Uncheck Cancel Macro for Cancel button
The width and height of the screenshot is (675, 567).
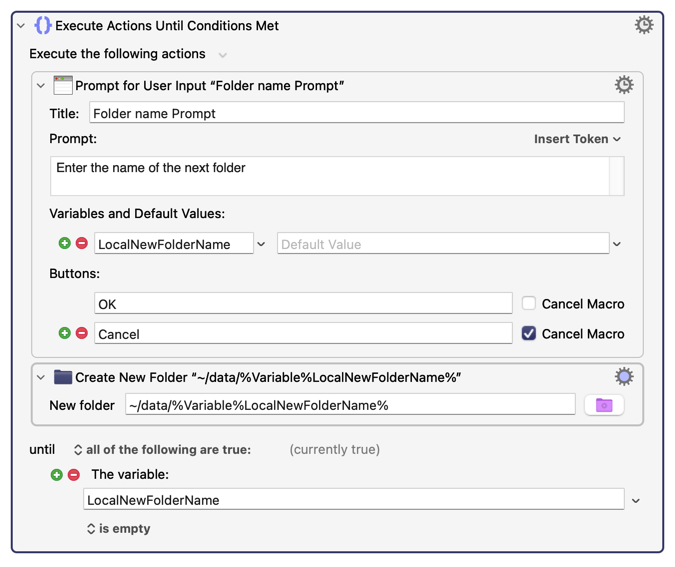pyautogui.click(x=529, y=333)
